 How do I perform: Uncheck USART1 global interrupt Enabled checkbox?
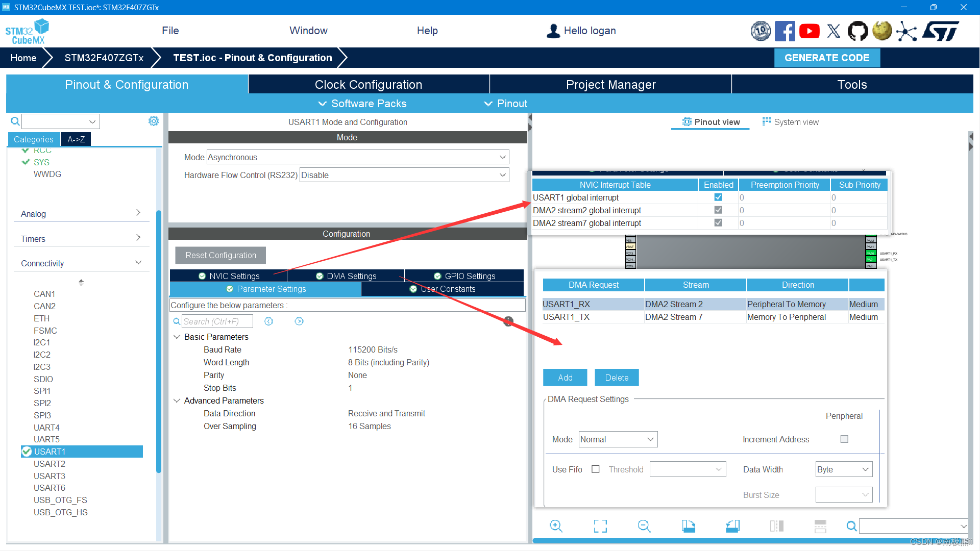pos(718,197)
